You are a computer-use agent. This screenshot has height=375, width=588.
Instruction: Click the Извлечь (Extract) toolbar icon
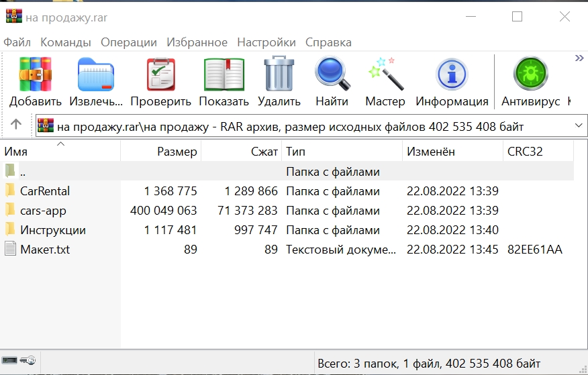[x=96, y=75]
